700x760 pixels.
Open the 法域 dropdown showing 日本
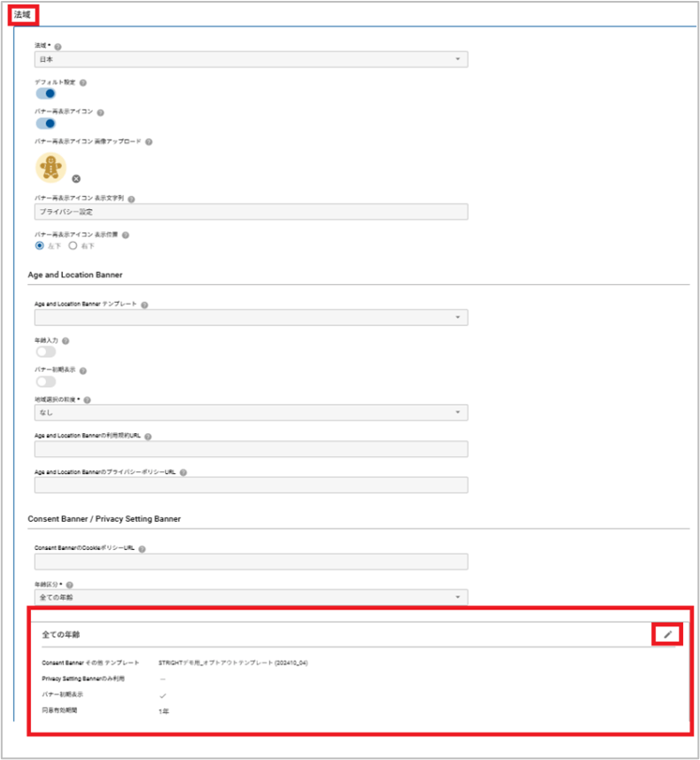pos(251,59)
